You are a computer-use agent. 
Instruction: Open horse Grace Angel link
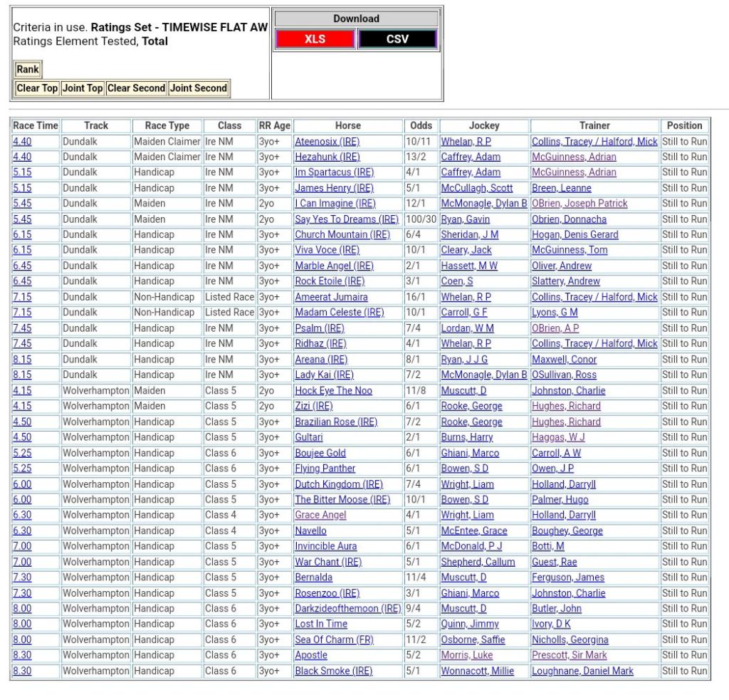320,515
